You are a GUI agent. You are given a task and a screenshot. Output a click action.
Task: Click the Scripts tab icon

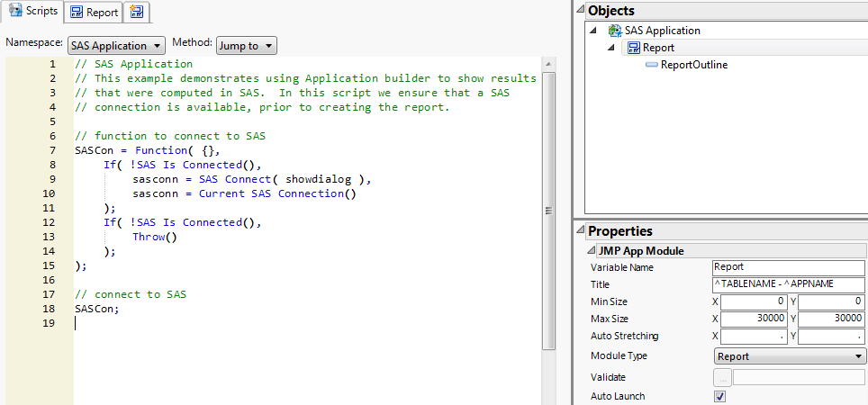(x=15, y=12)
